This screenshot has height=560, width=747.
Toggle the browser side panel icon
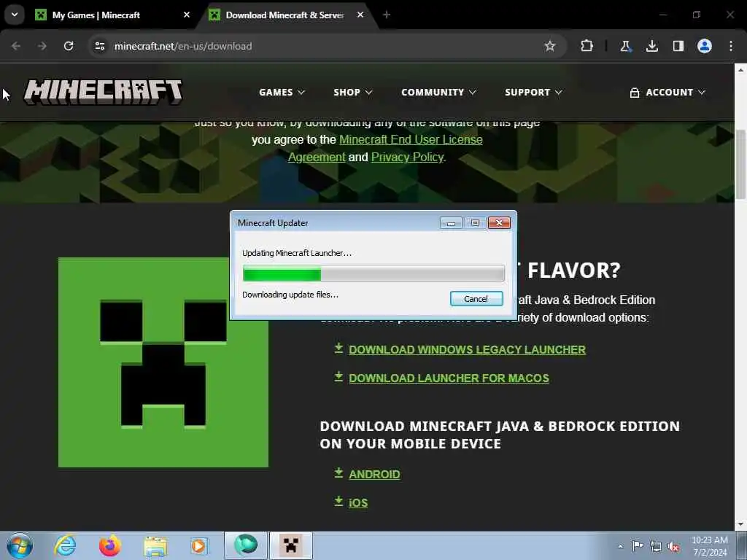678,46
